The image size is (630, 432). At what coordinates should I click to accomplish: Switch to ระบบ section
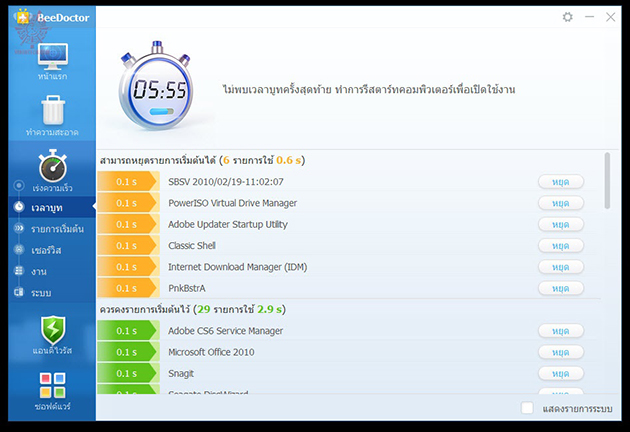pyautogui.click(x=52, y=293)
